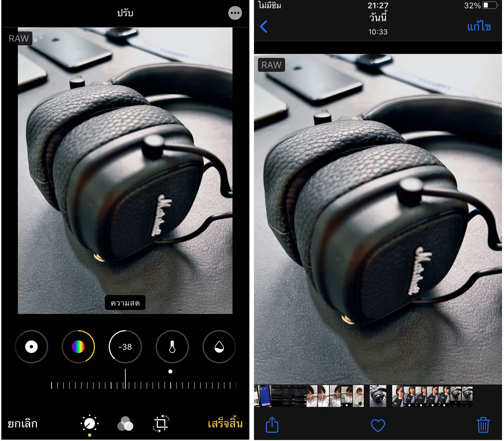Image resolution: width=504 pixels, height=441 pixels.
Task: Open the first thumbnail in the filmstrip
Action: pos(257,396)
